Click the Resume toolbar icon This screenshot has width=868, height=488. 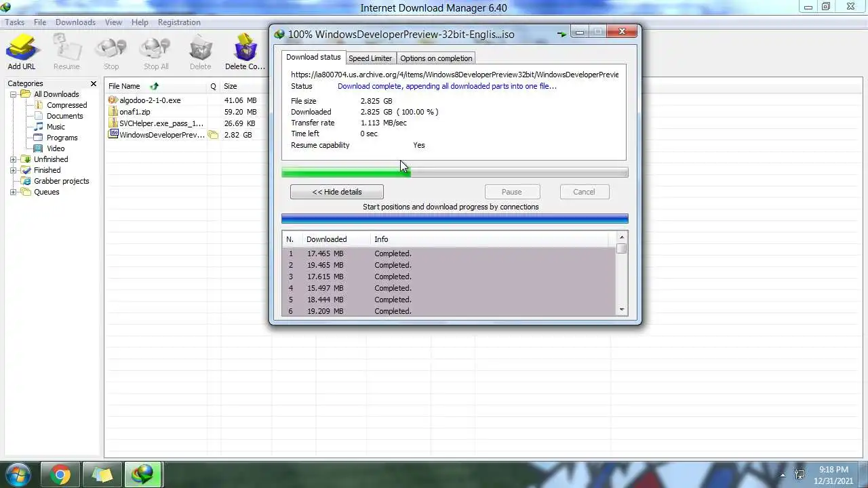tap(66, 53)
